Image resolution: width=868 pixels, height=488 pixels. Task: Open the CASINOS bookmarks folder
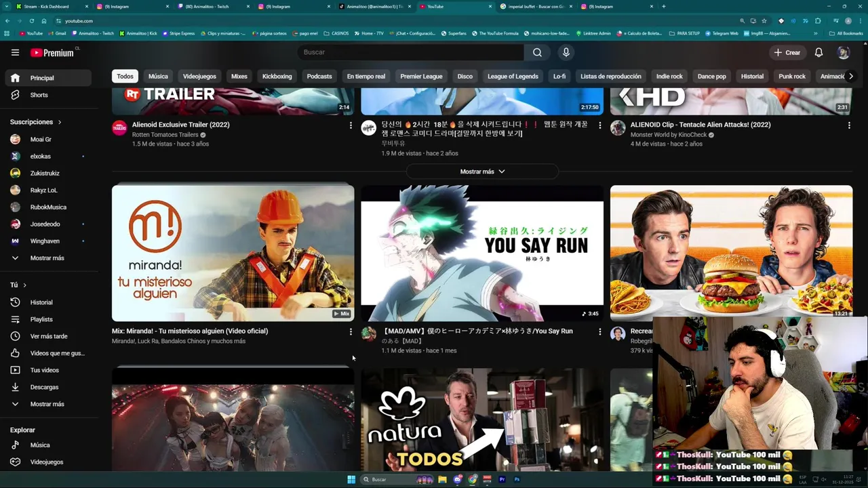(x=337, y=33)
